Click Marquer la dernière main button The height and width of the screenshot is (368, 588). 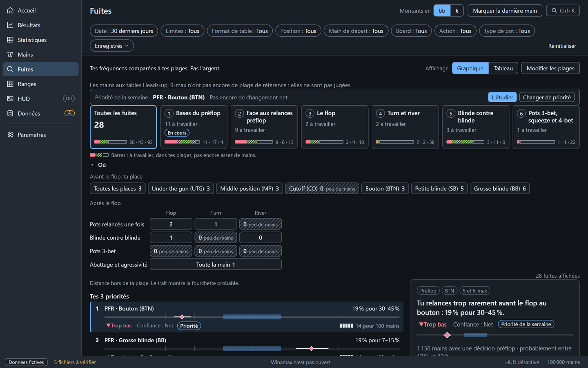505,11
